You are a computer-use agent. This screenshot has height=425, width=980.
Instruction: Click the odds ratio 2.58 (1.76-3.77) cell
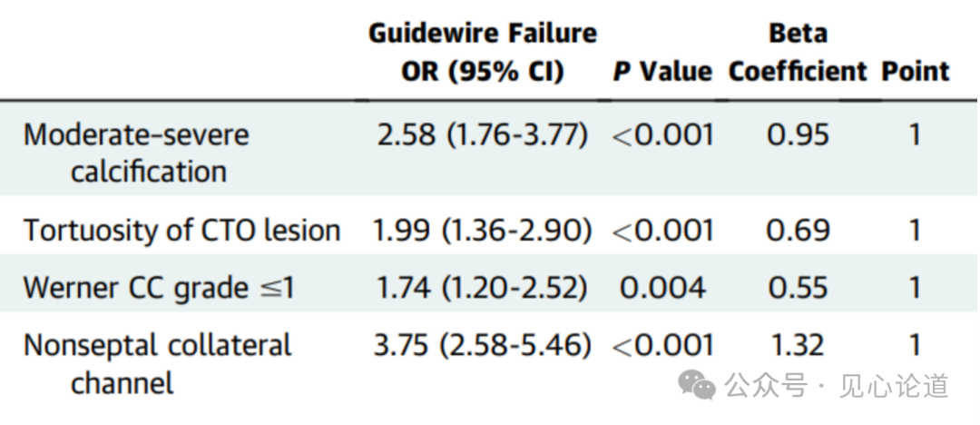[x=483, y=135]
